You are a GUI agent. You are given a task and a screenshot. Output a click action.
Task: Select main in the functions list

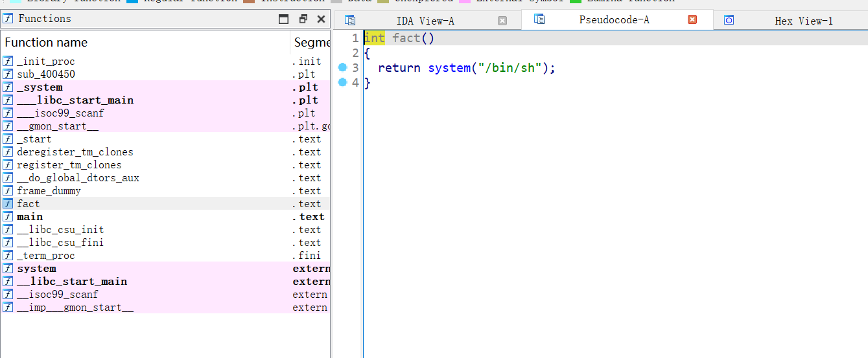point(165,217)
